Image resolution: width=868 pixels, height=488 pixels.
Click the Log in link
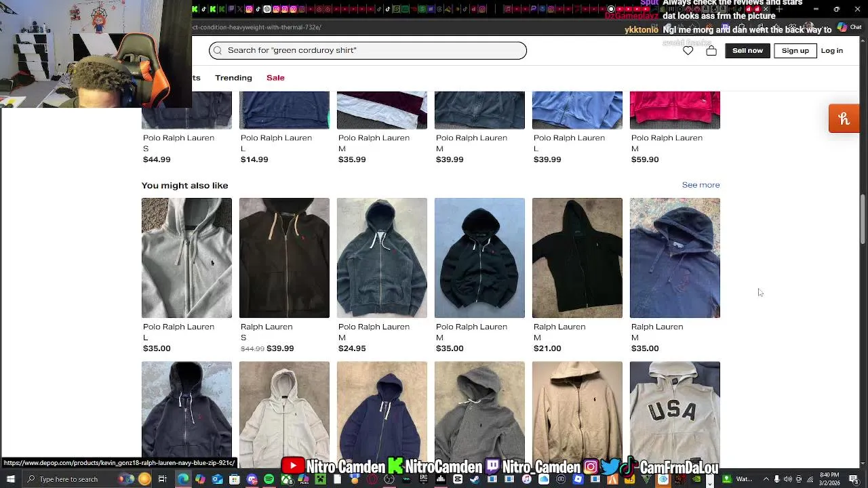832,51
